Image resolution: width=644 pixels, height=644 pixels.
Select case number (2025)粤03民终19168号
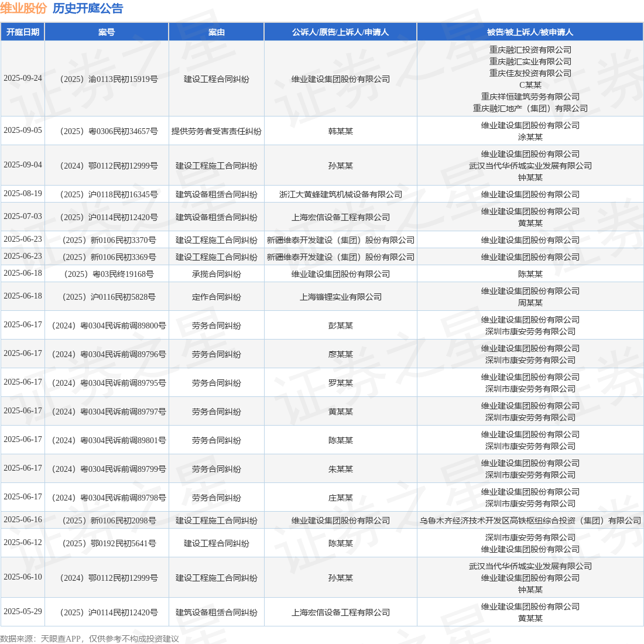point(109,275)
